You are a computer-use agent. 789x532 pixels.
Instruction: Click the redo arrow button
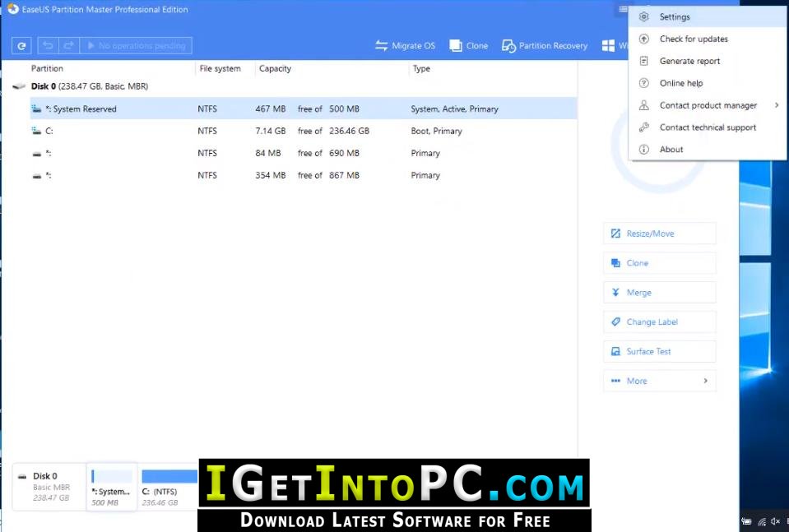[69, 46]
